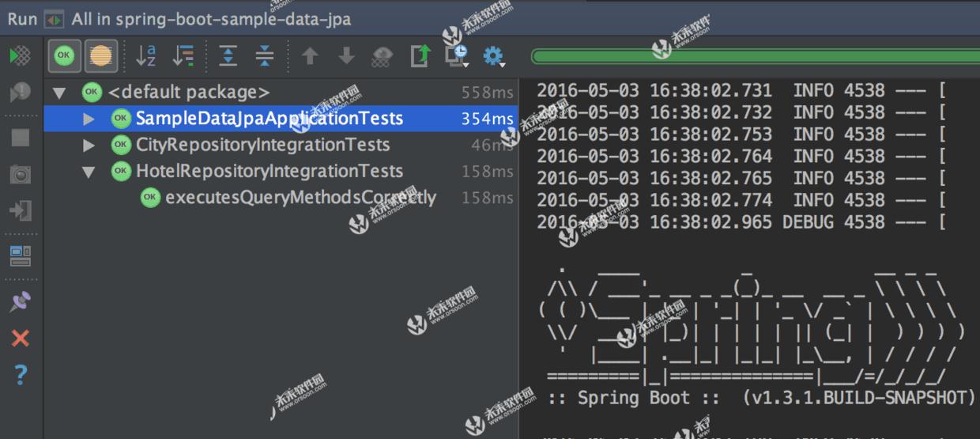Image resolution: width=980 pixels, height=439 pixels.
Task: Click the run configuration icon in title
Action: click(x=55, y=19)
